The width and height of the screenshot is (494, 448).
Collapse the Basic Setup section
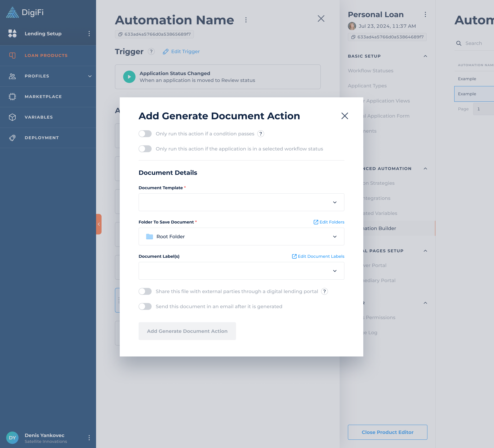(425, 56)
